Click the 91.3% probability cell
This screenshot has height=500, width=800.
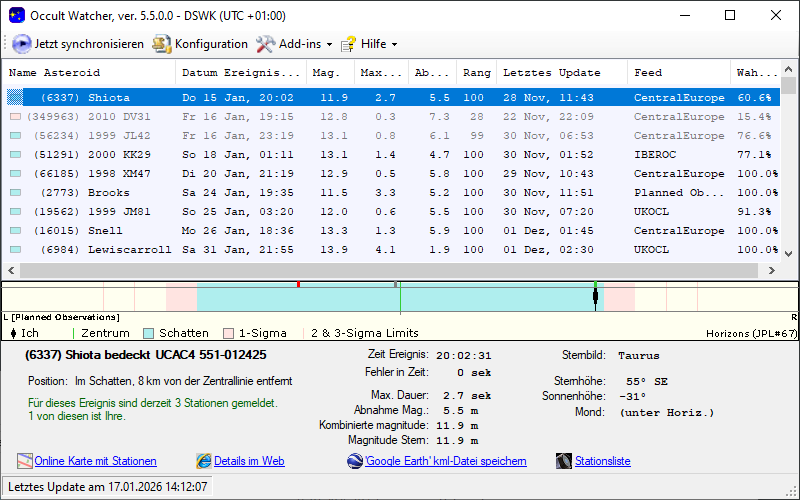tap(754, 212)
